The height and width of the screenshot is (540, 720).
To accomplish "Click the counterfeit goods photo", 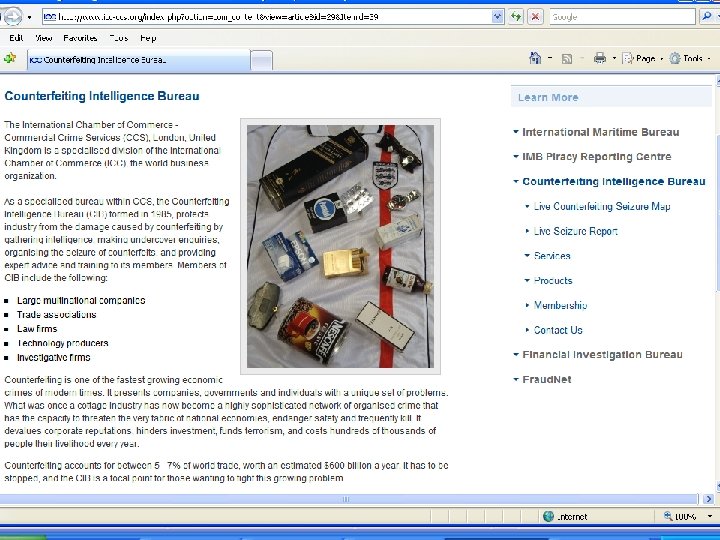I will click(x=340, y=247).
